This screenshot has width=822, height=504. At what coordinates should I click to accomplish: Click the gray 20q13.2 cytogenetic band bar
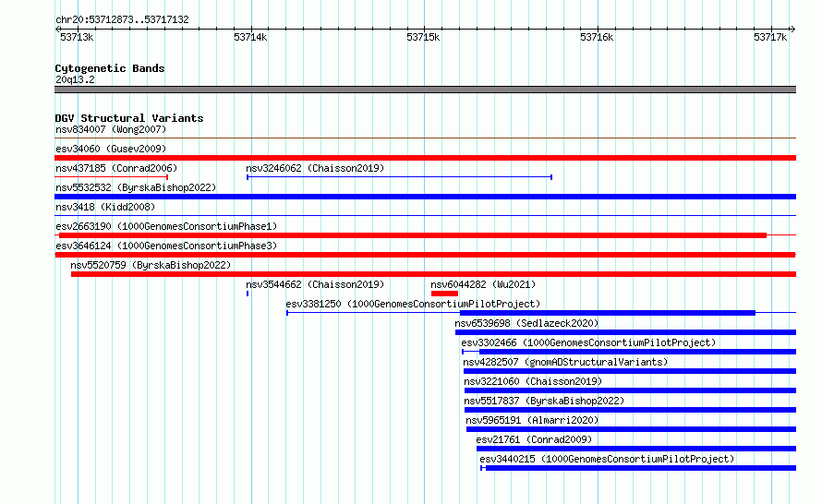425,90
